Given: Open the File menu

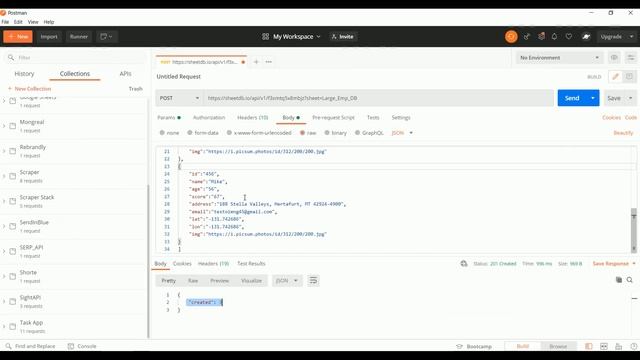Looking at the screenshot, I should (x=5, y=22).
